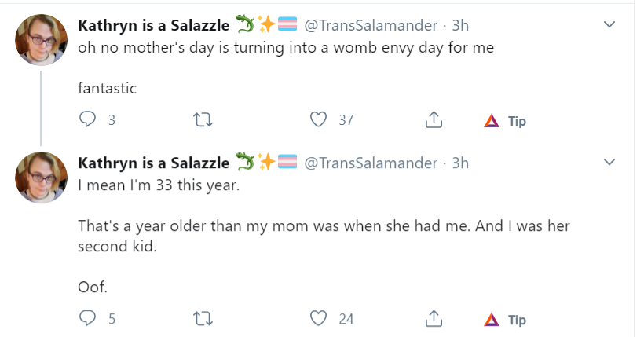Reply to the 'I'm 33 this year' tweet
This screenshot has height=337, width=644.
click(87, 318)
